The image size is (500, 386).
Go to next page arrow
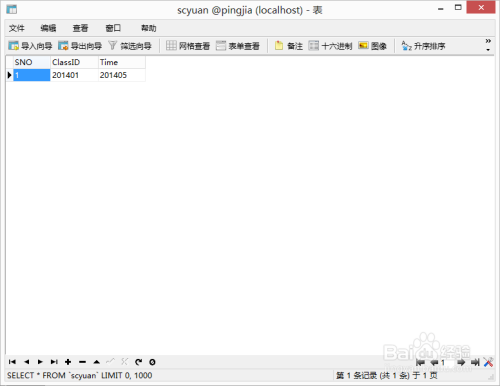pyautogui.click(x=461, y=362)
